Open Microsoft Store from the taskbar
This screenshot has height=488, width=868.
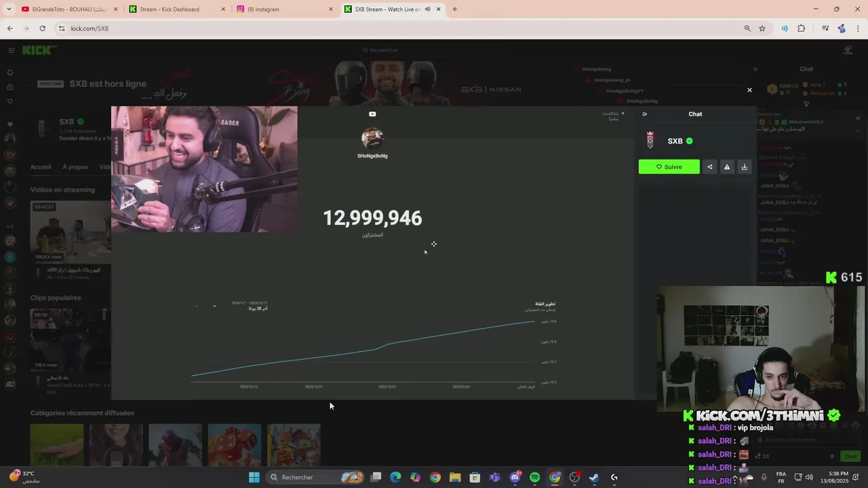[475, 477]
